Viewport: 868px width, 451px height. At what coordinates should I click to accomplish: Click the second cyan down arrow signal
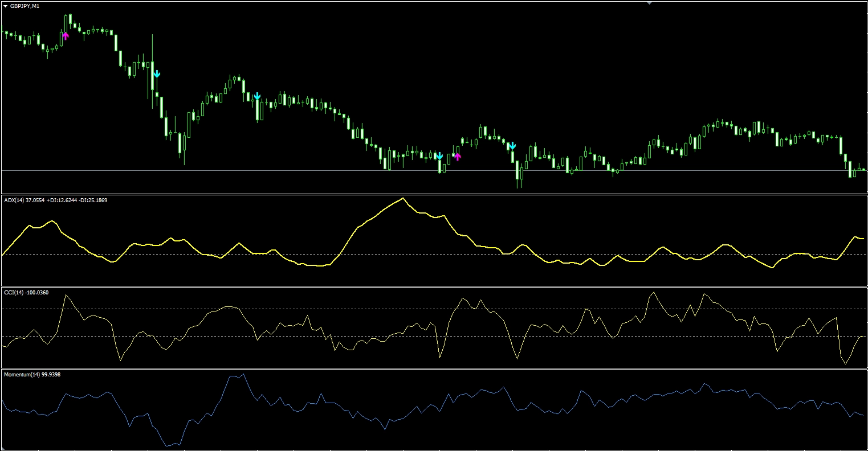257,96
